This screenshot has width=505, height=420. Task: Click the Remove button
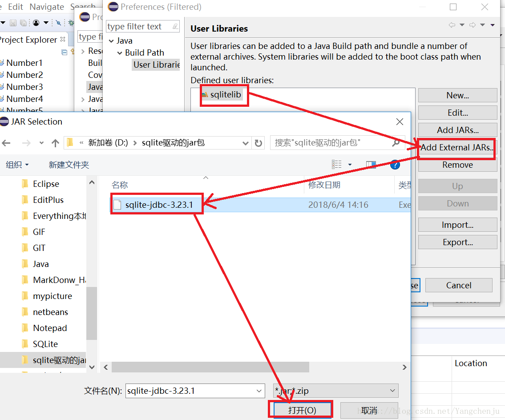pyautogui.click(x=458, y=165)
